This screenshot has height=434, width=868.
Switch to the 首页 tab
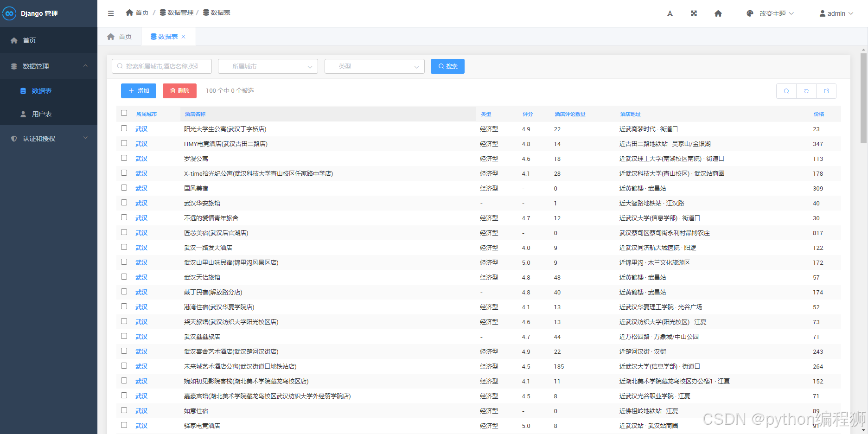pyautogui.click(x=120, y=36)
